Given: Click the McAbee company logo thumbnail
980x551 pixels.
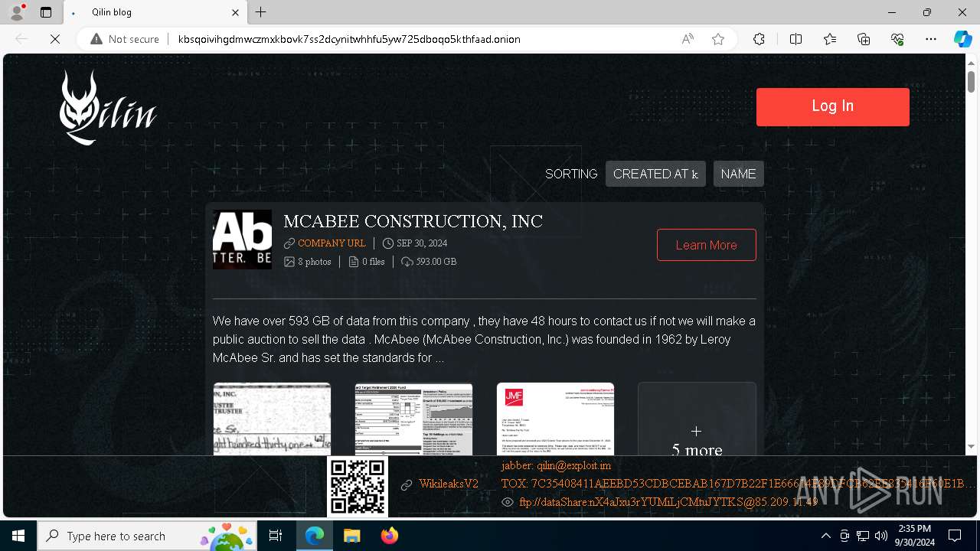Looking at the screenshot, I should [x=242, y=240].
